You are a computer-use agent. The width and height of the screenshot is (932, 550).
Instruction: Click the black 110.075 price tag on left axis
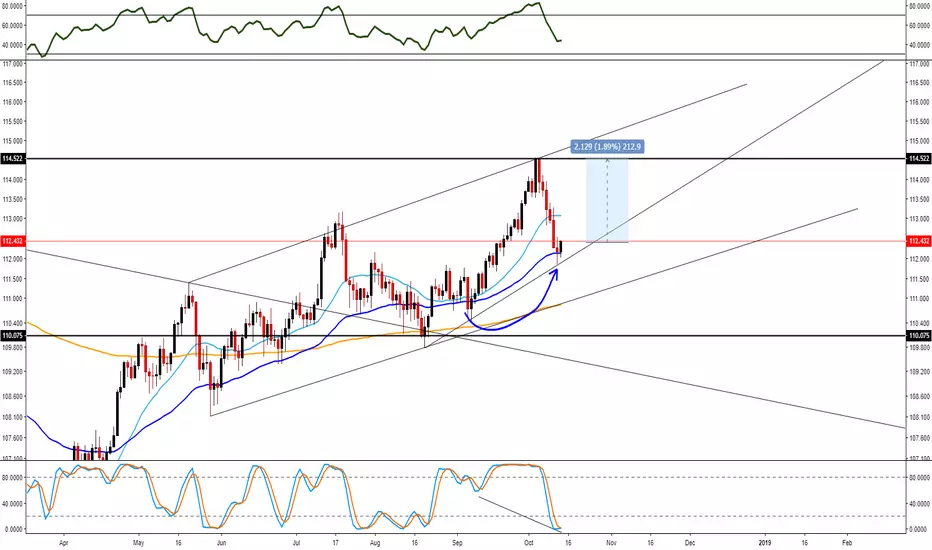12,336
